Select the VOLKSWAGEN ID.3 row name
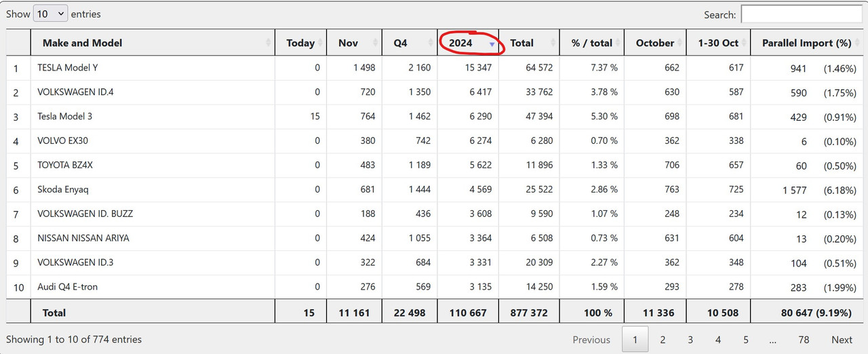Viewport: 868px width, 354px height. (75, 262)
